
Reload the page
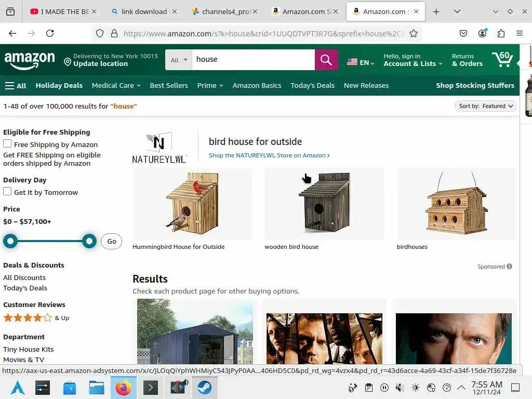[x=50, y=33]
